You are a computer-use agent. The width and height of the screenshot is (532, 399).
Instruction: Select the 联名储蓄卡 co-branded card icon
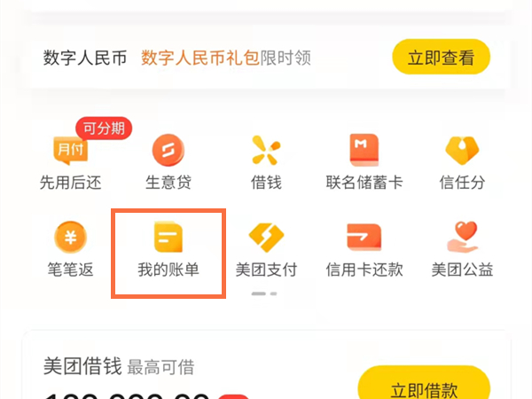tap(364, 150)
